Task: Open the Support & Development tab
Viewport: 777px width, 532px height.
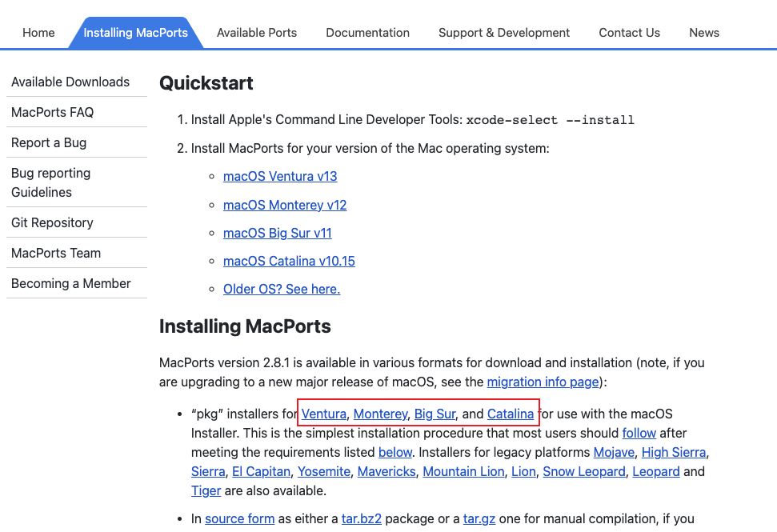Action: [x=504, y=33]
